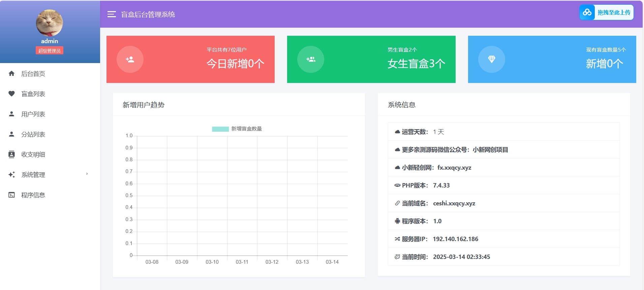This screenshot has width=644, height=290.
Task: Click the PHP icon beside PHP版本
Action: point(397,185)
